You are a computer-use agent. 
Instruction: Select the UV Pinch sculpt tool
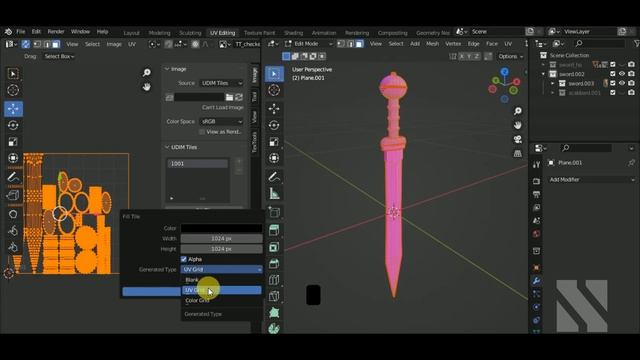pos(13,247)
